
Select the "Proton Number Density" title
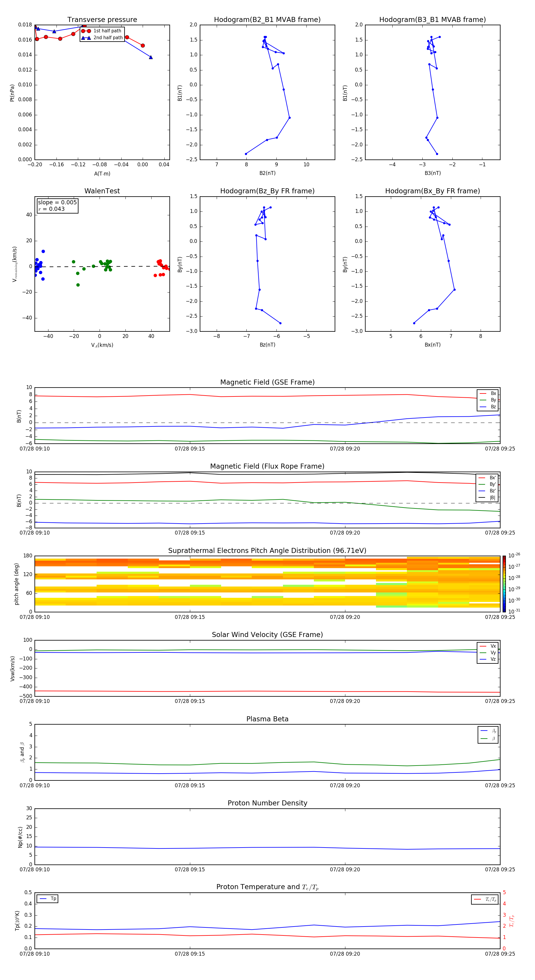click(267, 804)
